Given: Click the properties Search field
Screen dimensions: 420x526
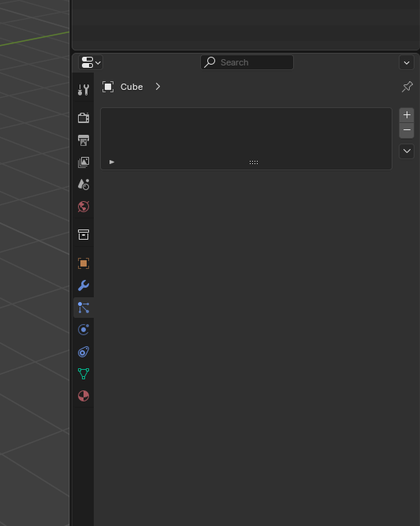Looking at the screenshot, I should [x=247, y=62].
